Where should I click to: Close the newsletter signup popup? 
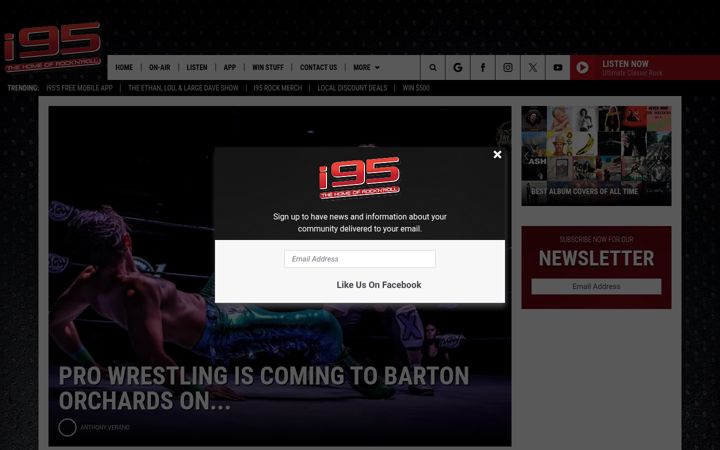point(497,155)
